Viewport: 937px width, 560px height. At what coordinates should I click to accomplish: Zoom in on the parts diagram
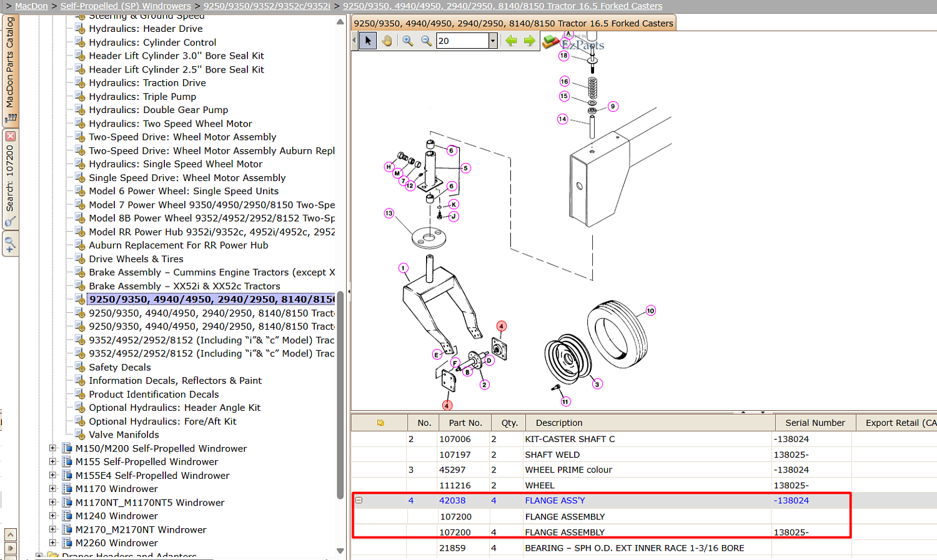tap(408, 41)
